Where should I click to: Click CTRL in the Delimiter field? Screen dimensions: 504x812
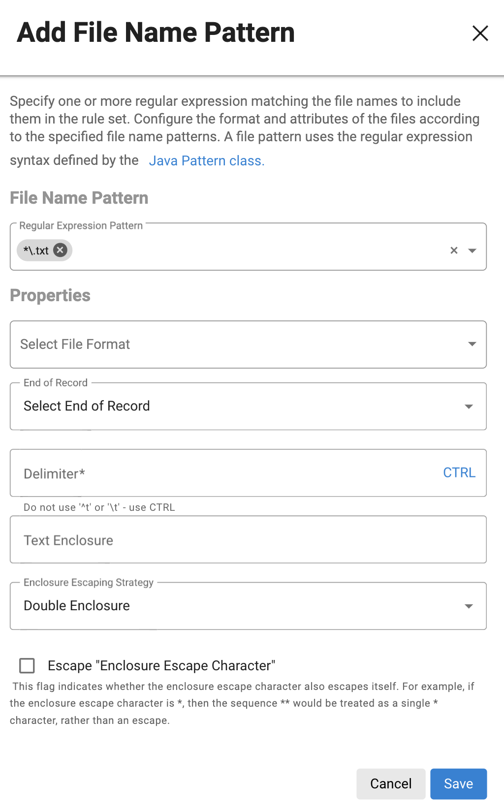coord(459,472)
